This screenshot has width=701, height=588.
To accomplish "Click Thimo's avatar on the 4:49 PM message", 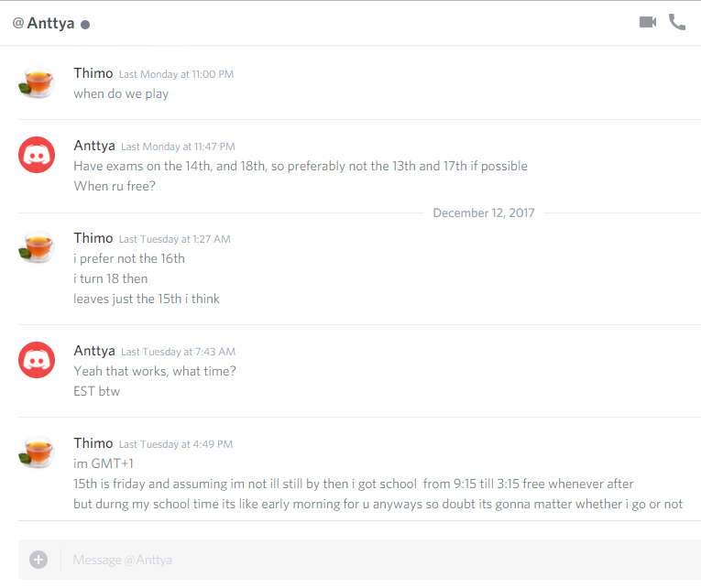I will [x=37, y=452].
